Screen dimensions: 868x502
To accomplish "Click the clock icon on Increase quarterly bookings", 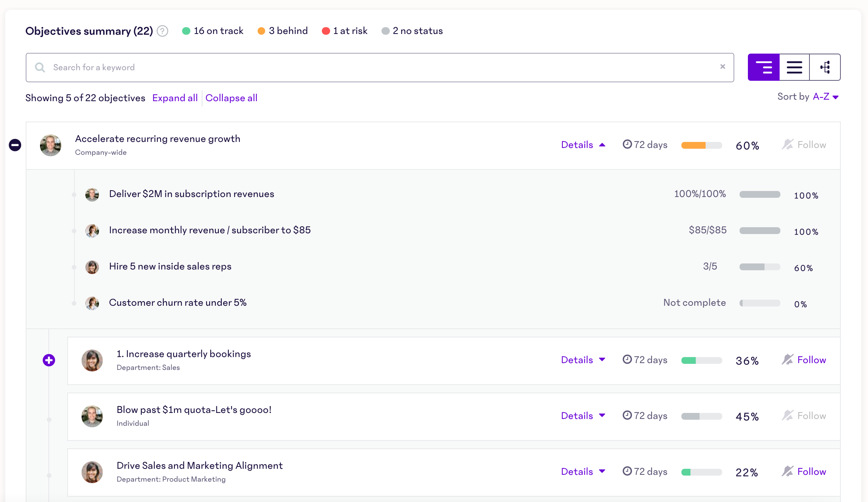I will (x=627, y=359).
